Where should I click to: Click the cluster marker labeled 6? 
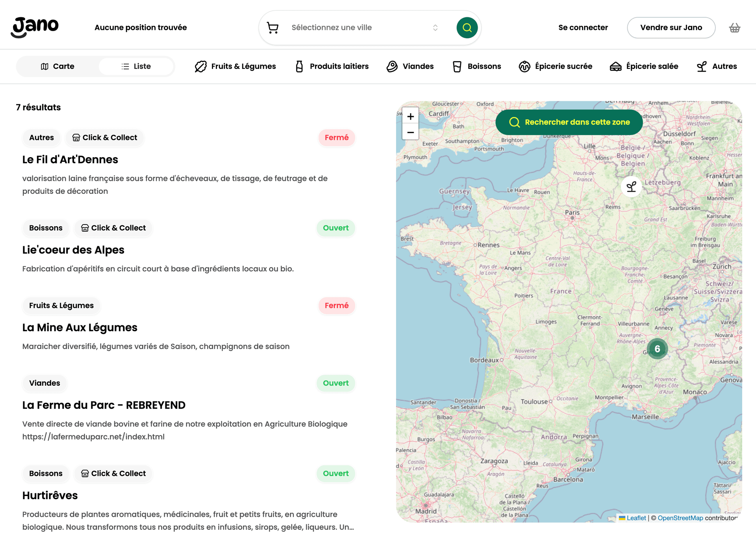[x=657, y=349]
